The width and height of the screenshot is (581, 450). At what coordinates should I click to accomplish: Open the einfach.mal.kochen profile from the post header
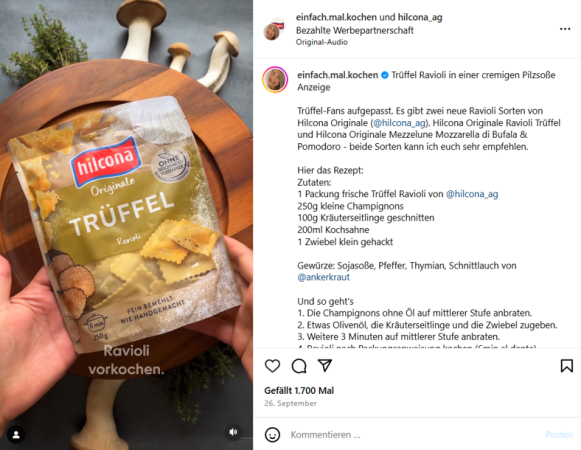(336, 17)
